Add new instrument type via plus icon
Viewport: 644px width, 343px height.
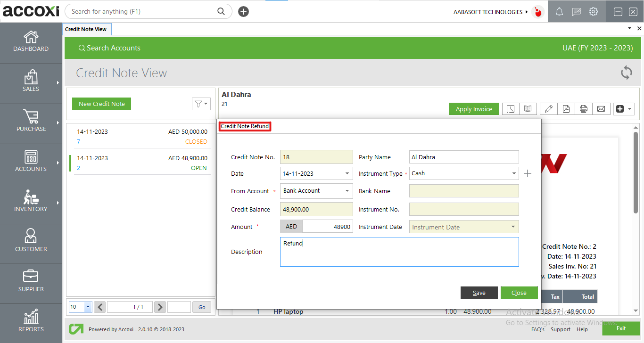[528, 173]
